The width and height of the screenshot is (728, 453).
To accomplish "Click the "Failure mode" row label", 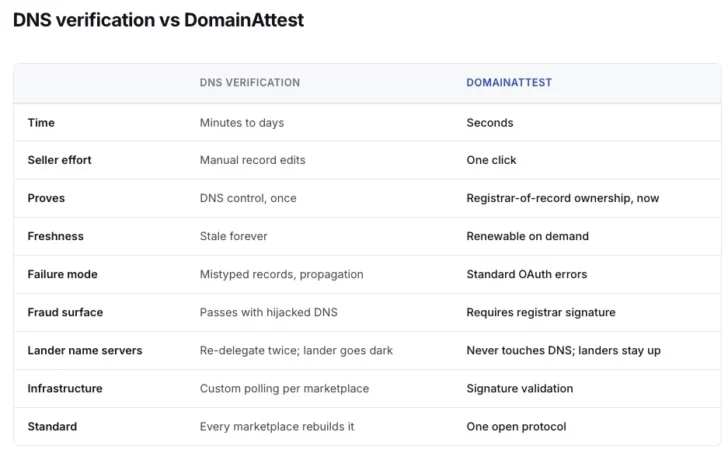I will (x=62, y=274).
